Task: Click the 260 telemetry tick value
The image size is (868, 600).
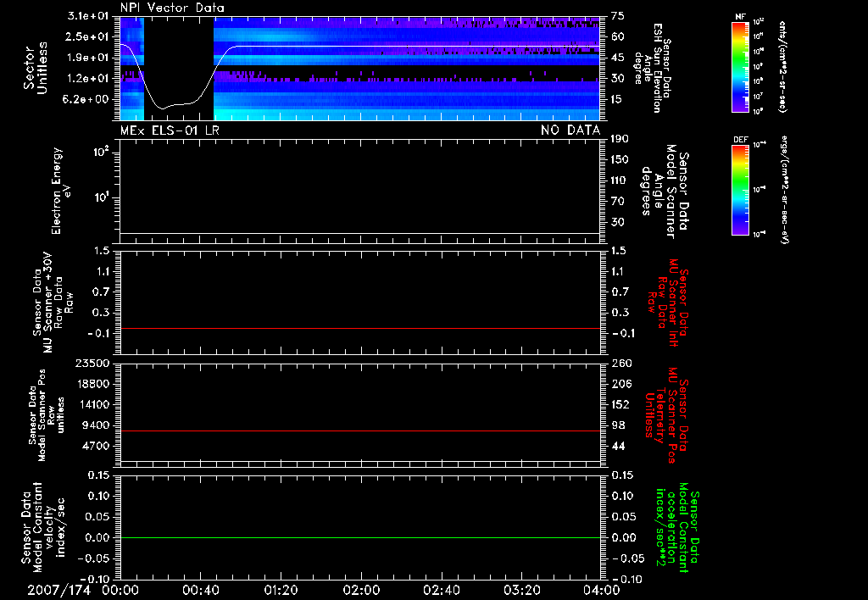Action: [x=621, y=363]
